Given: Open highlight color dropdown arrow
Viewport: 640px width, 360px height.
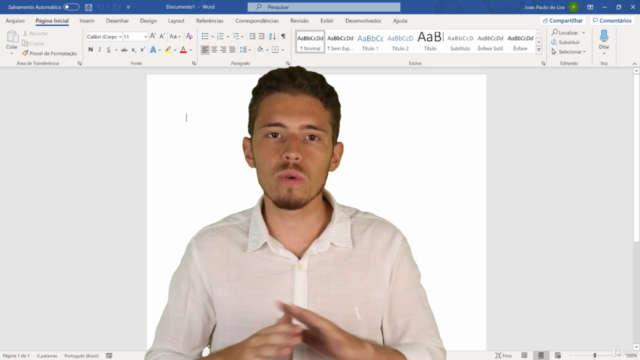Looking at the screenshot, I should [x=175, y=50].
